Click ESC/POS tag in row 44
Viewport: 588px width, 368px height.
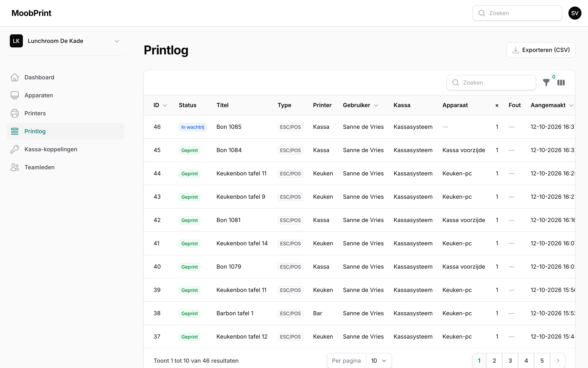(290, 174)
